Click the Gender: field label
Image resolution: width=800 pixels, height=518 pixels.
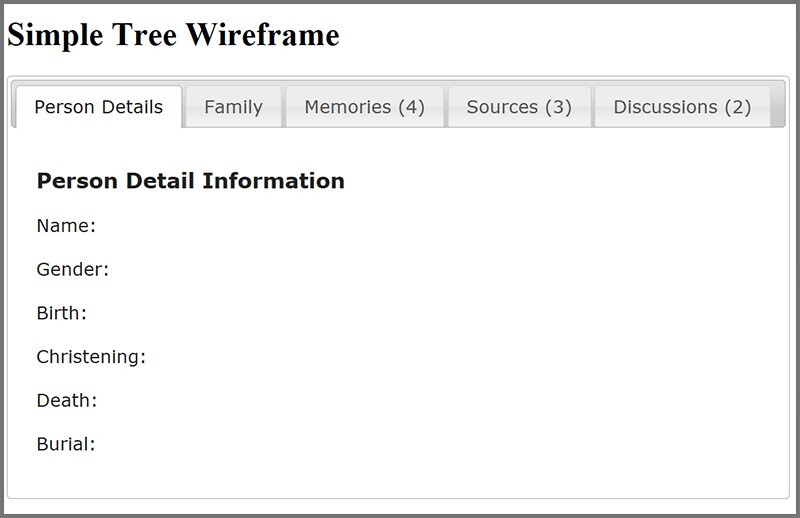73,269
